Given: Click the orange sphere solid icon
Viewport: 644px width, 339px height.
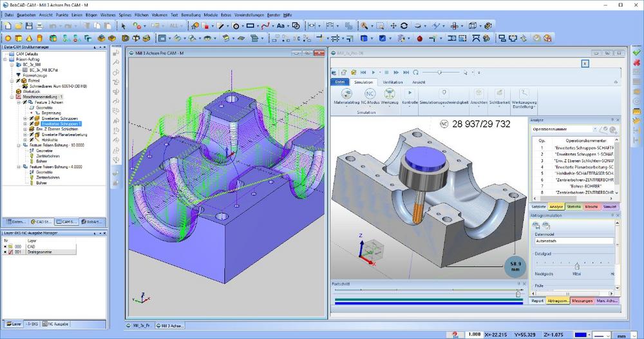Looking at the screenshot, I should [8, 38].
